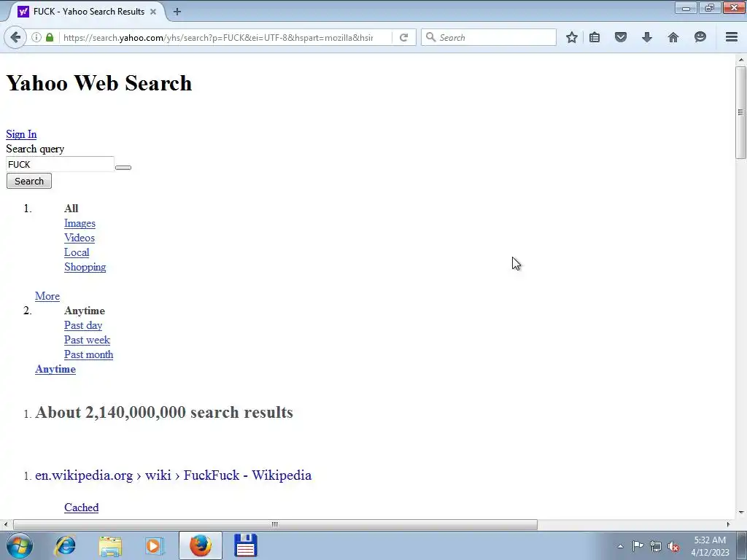Click the scroll up arrow

click(740, 60)
